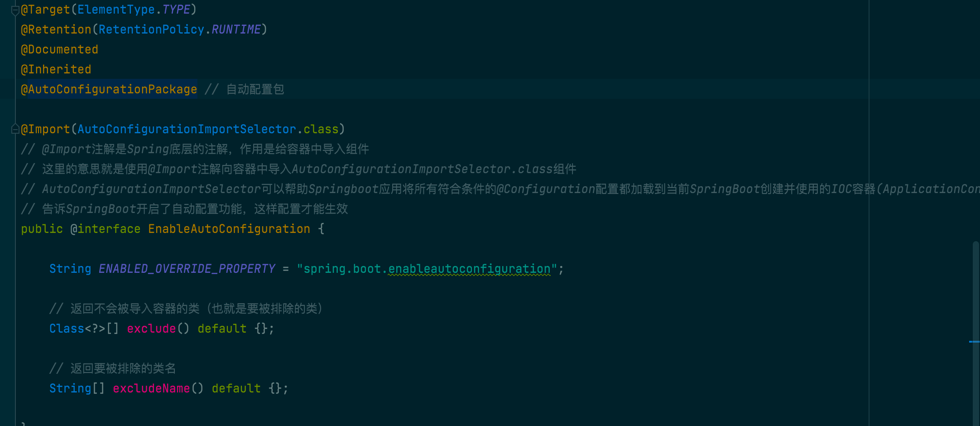Click comment line about @Import注解是Spring底层的注解
This screenshot has width=980, height=426.
[195, 149]
